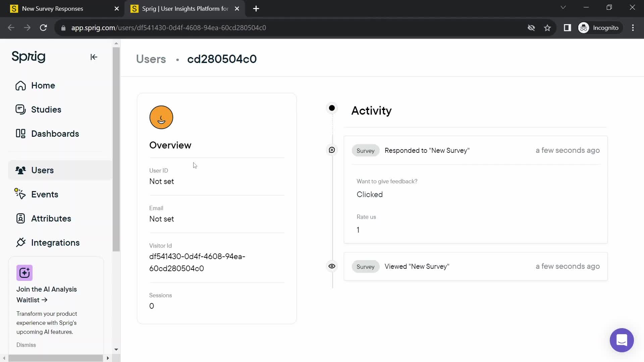Open the Home page

click(x=43, y=85)
